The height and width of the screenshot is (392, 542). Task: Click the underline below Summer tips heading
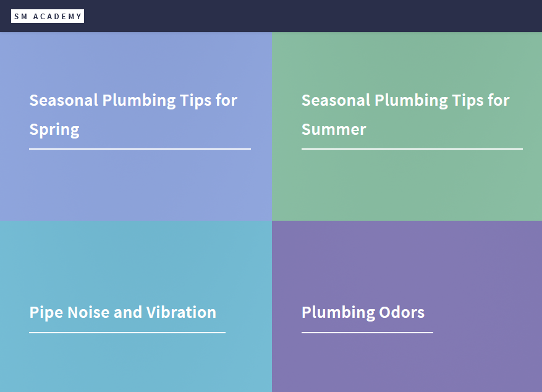tap(412, 149)
